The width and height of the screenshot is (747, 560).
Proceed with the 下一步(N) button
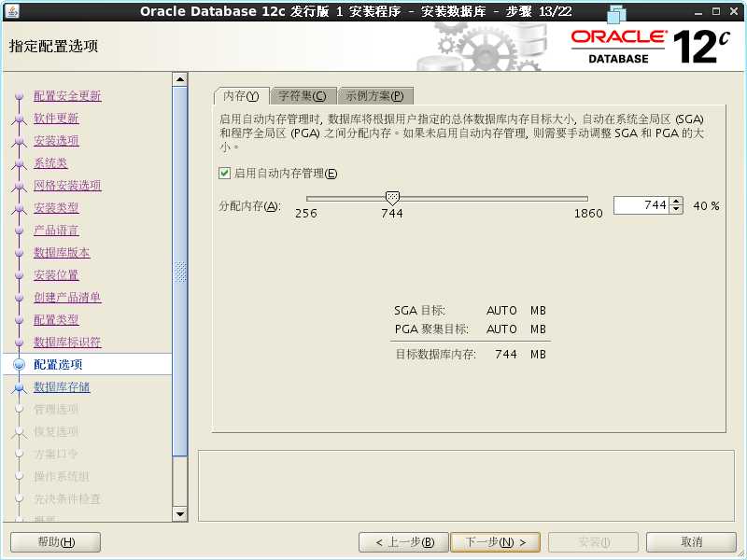496,542
